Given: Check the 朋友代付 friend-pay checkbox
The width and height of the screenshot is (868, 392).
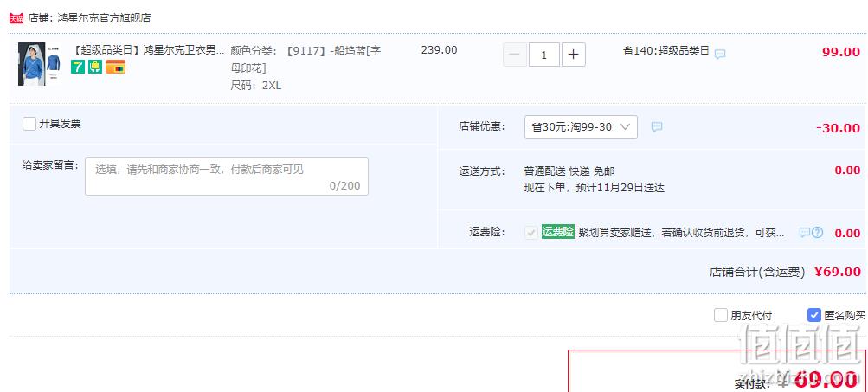Looking at the screenshot, I should [720, 315].
